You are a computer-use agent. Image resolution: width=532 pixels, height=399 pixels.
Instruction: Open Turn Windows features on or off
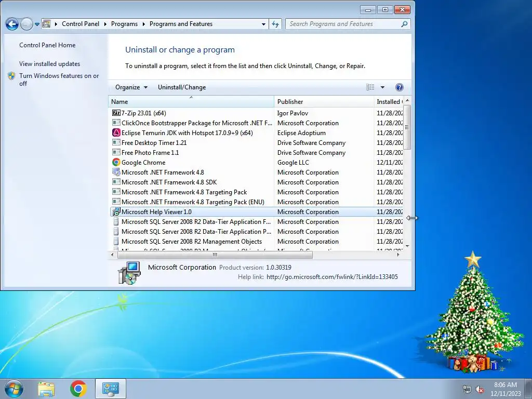[x=59, y=79]
